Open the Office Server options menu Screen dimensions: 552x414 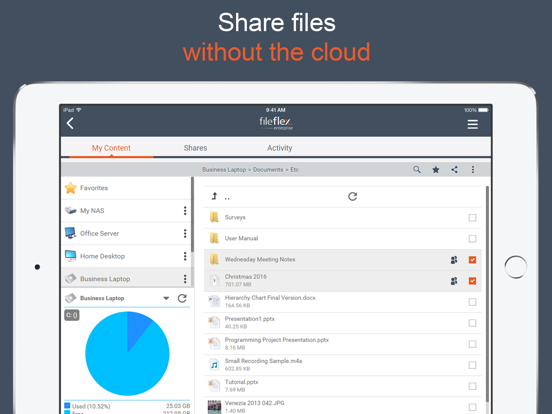tap(185, 233)
